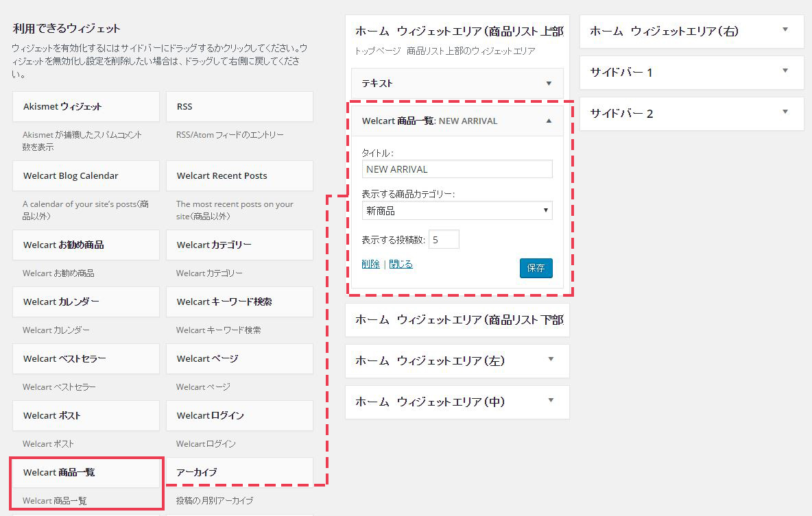Screen dimensions: 812x516
Task: Click the トップページ 商品リスト上部のウィジェットエリア description
Action: click(x=445, y=51)
